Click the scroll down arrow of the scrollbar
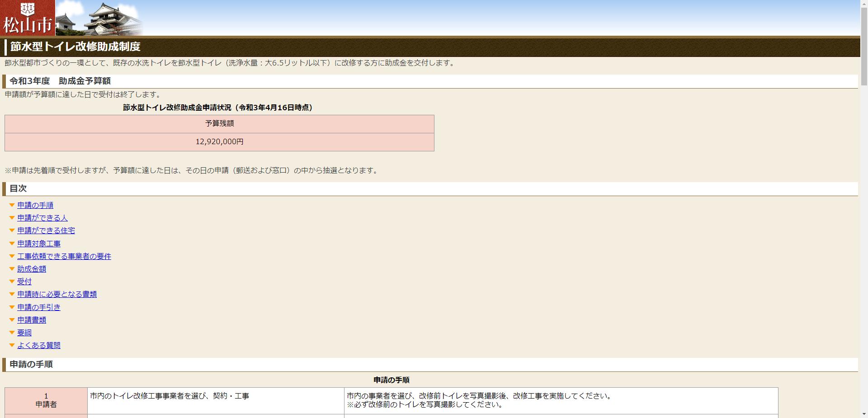 863,414
